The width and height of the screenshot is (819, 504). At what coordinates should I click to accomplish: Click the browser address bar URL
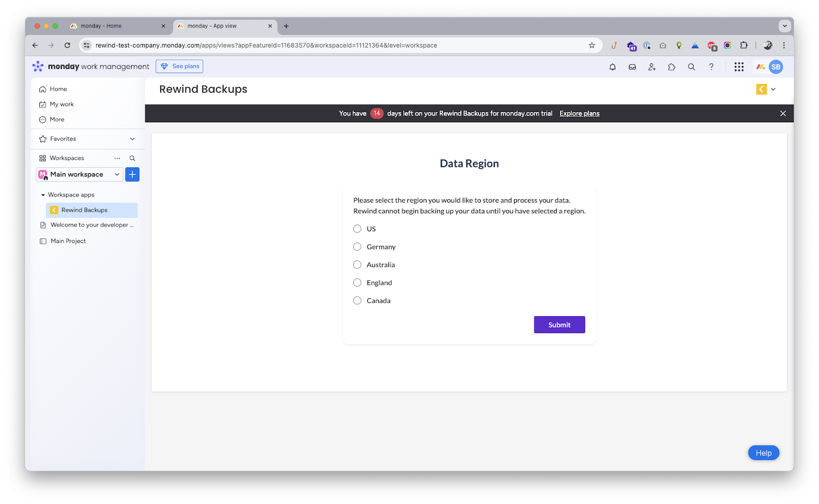click(266, 46)
